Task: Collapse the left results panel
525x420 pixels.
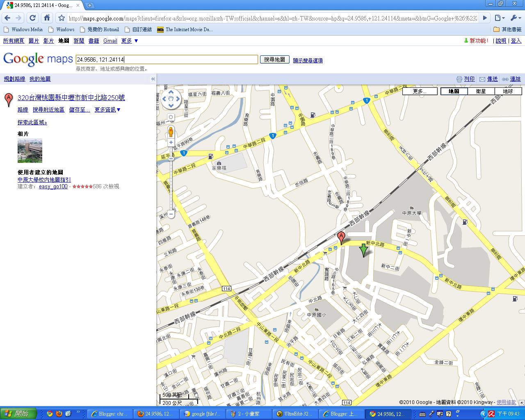Action: point(153,79)
